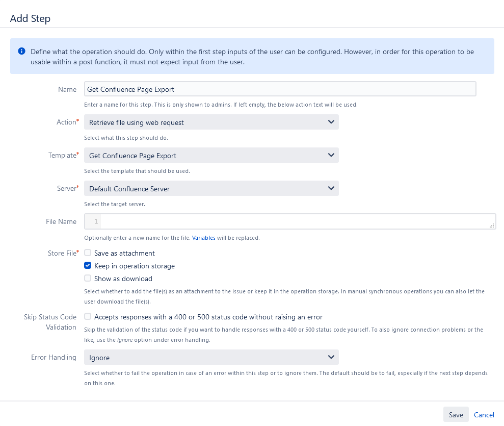The image size is (504, 426).
Task: Click line number 1 in File Name gutter
Action: (96, 221)
